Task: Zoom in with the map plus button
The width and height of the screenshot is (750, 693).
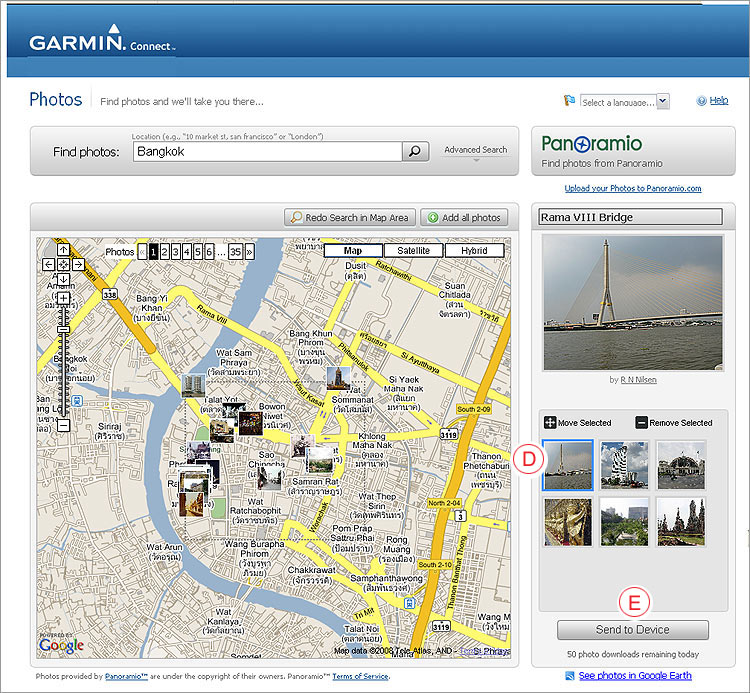Action: (63, 298)
